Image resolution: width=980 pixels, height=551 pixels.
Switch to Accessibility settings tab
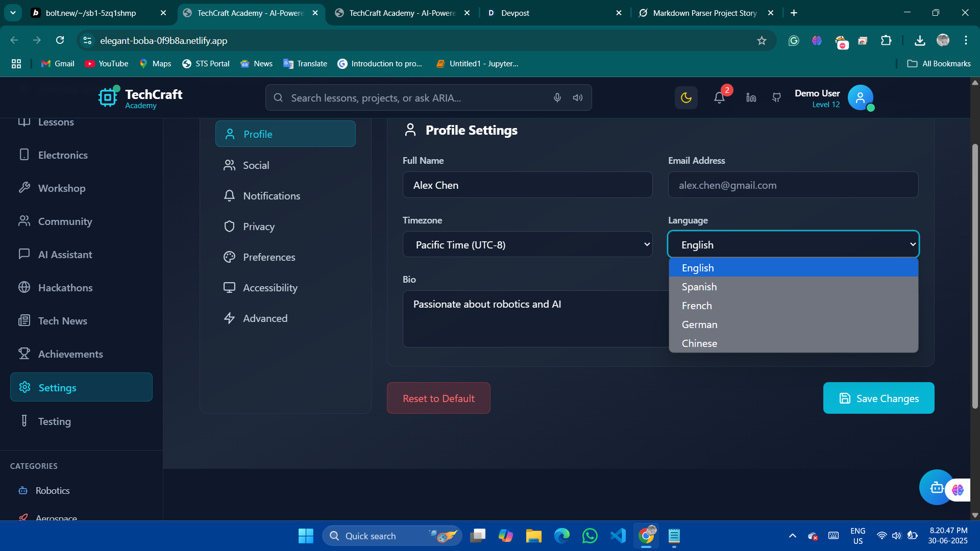coord(270,288)
